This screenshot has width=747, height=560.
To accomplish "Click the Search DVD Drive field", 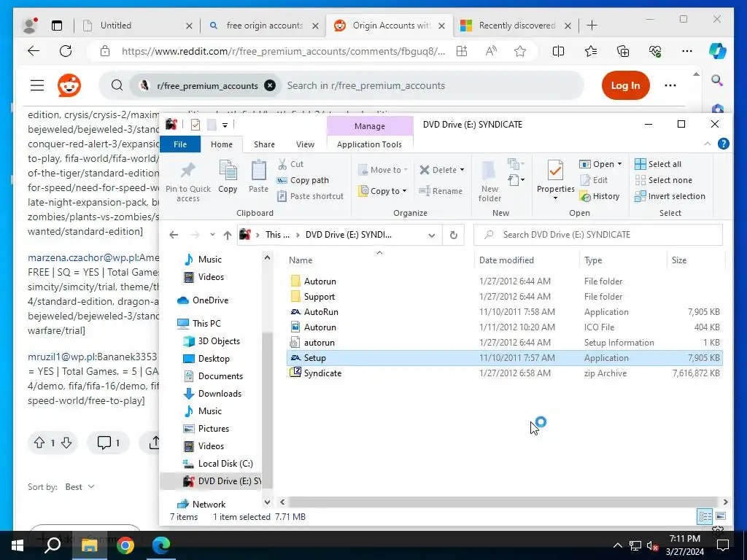I will click(x=598, y=235).
